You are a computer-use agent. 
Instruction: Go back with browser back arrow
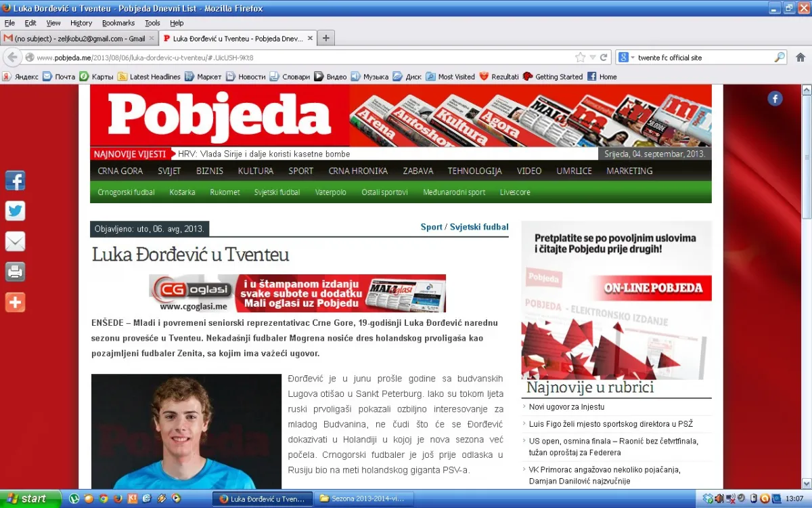[12, 58]
